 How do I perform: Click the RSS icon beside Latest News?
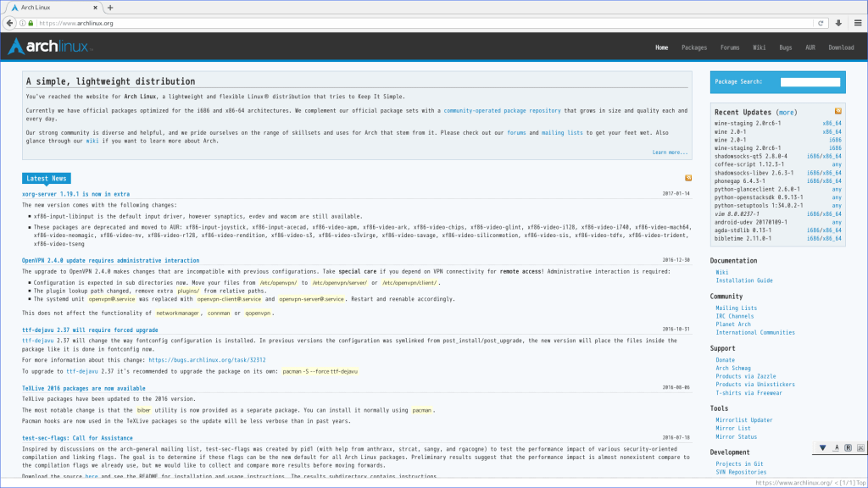pyautogui.click(x=687, y=178)
